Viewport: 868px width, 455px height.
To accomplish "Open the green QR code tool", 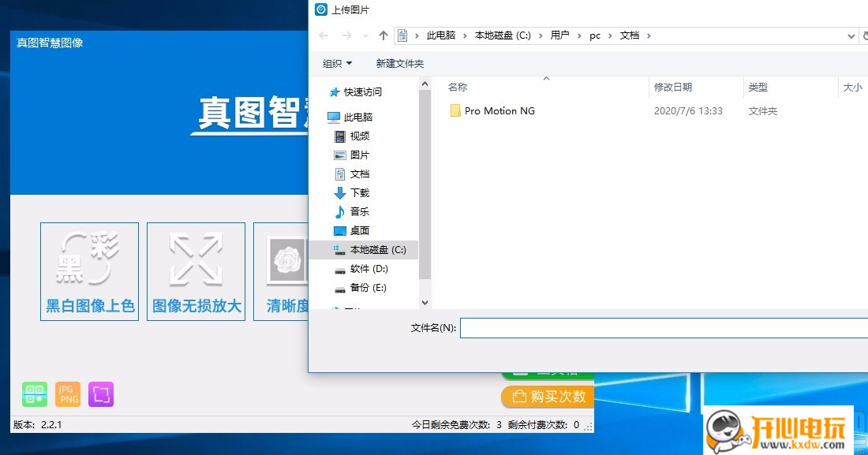I will pos(34,393).
